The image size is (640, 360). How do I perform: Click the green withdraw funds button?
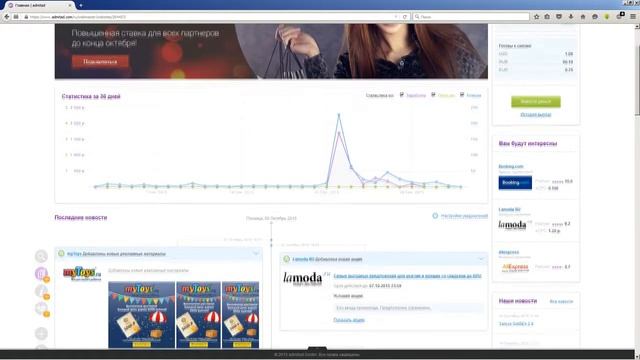click(536, 101)
